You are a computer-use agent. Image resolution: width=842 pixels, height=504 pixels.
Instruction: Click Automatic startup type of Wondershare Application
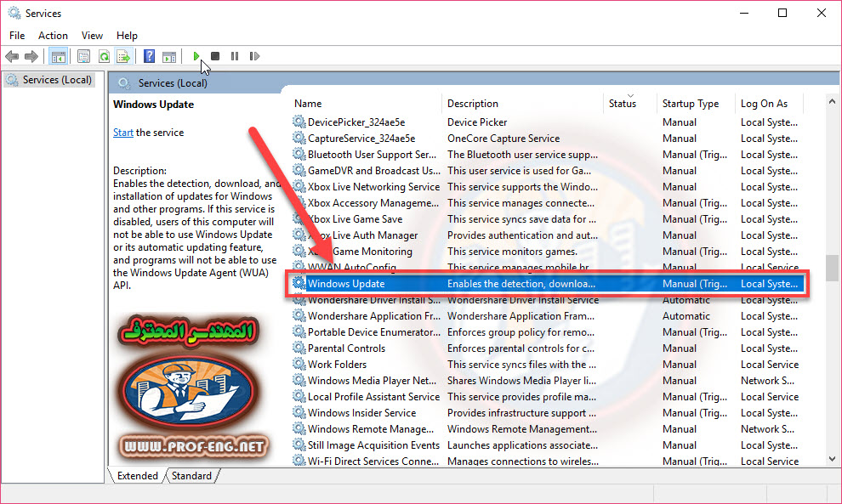(x=686, y=315)
